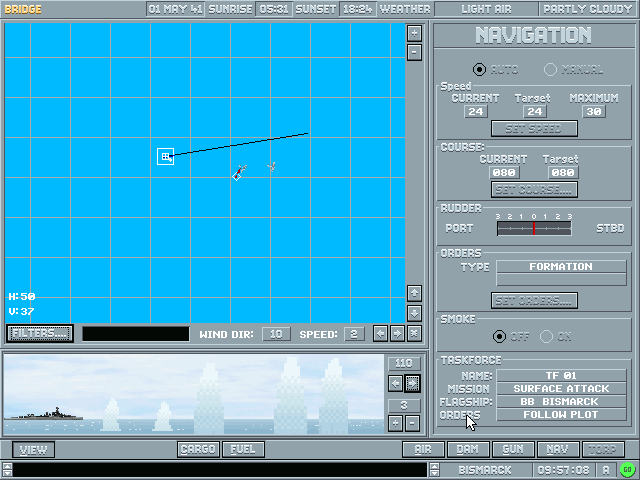Zoom in the map with the plus icon
This screenshot has width=640, height=480.
414,33
